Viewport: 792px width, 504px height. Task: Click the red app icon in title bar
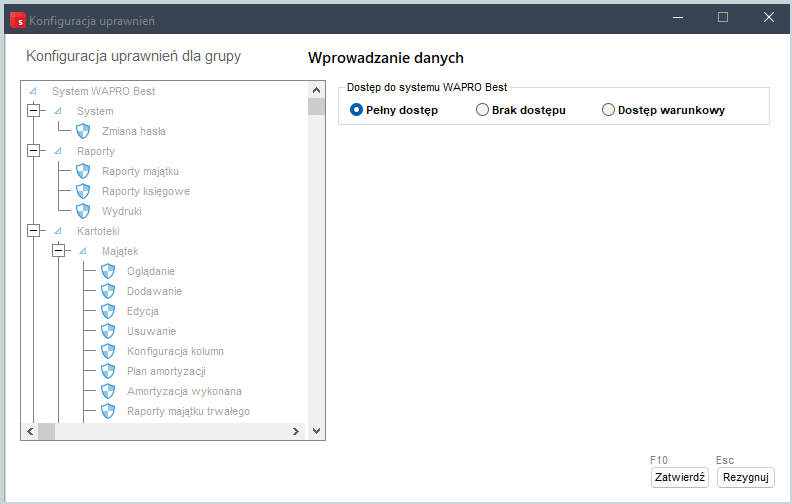pos(18,20)
